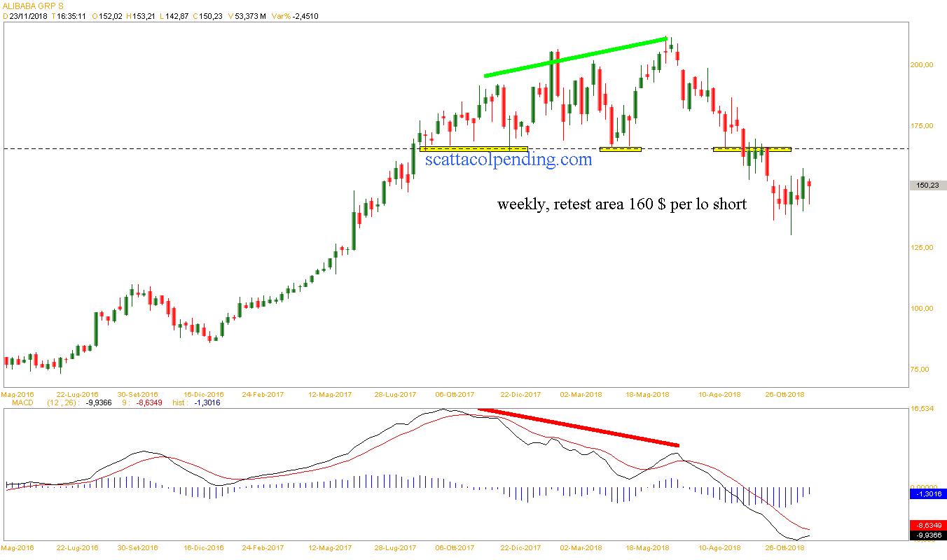The height and width of the screenshot is (560, 947).
Task: Click the red signal value tag -8,6349
Action: click(927, 525)
